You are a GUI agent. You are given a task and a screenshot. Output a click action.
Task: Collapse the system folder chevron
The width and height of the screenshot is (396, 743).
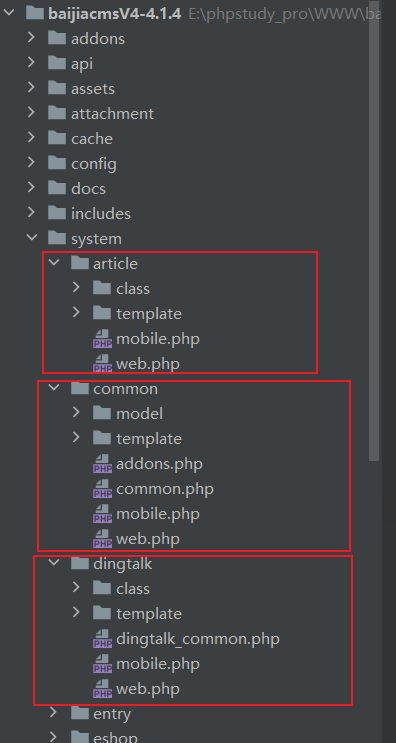pos(32,238)
